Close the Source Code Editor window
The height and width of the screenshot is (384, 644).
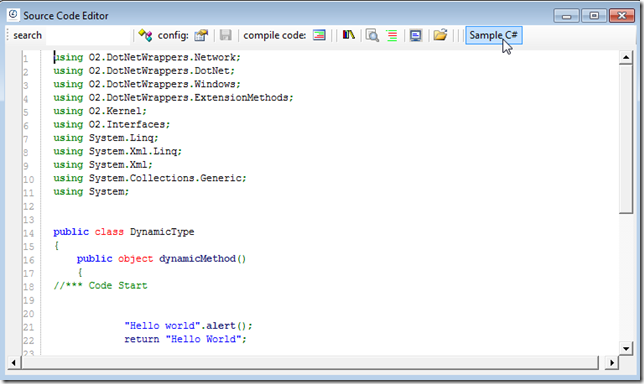point(622,16)
